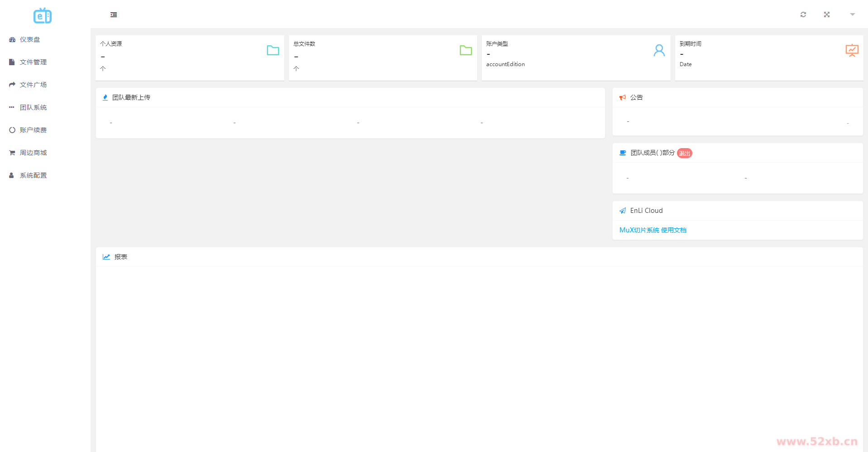Image resolution: width=868 pixels, height=452 pixels.
Task: Expand 团队系统 sidebar menu
Action: 33,107
